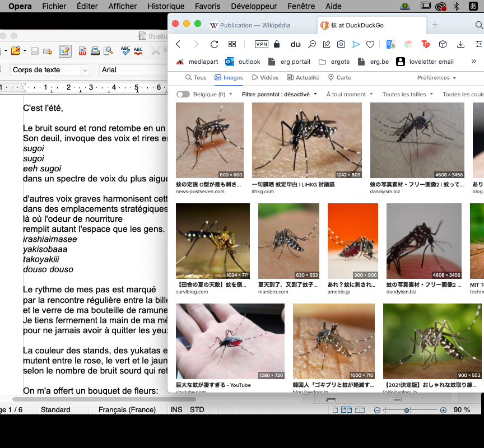Screen dimensions: 484x448
Task: Open 1280 × 720 mosquito on hand thumbnail
Action: pos(230,341)
